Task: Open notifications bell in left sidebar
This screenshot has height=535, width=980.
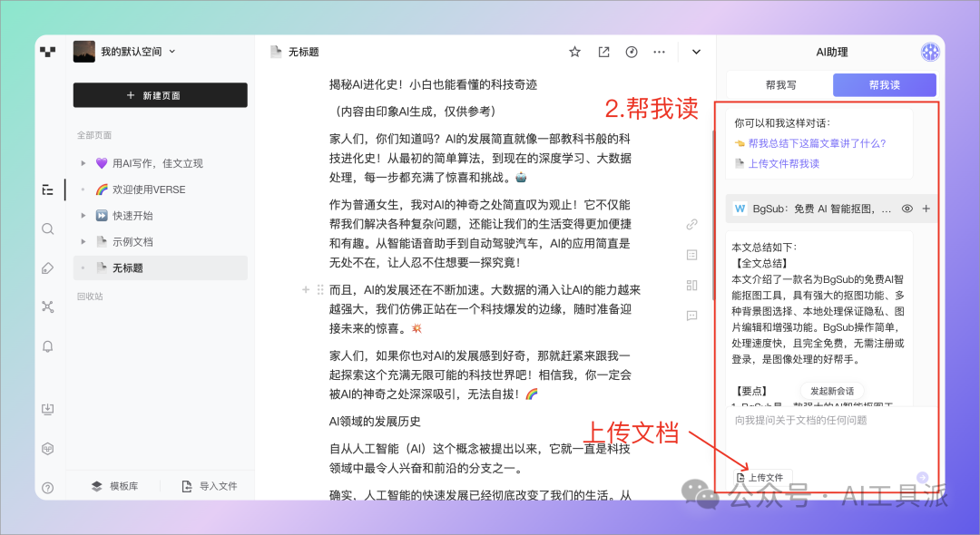Action: 48,345
